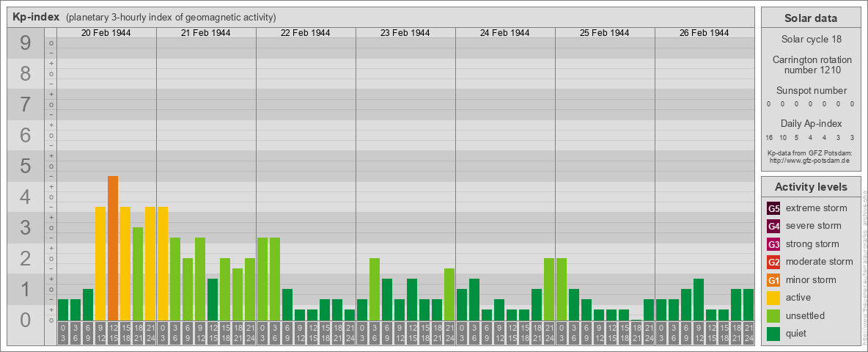This screenshot has width=868, height=352.
Task: Click the Ap-index value 5
Action: click(x=797, y=137)
